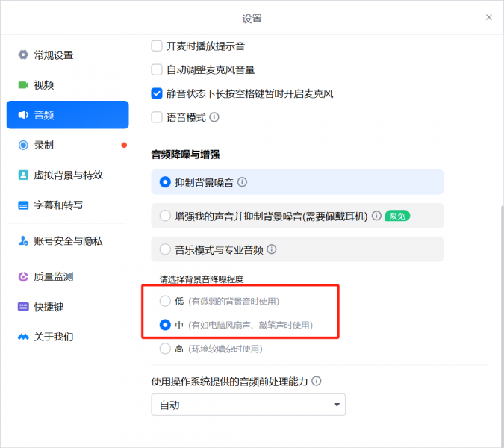
Task: Uncheck 静音状态下长按空格键暂时开启麦克风
Action: tap(157, 93)
